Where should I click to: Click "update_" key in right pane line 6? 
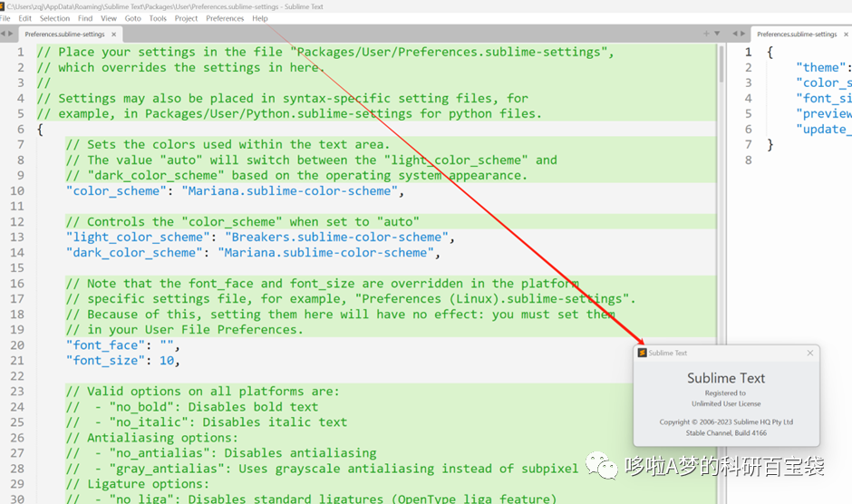[x=824, y=130]
